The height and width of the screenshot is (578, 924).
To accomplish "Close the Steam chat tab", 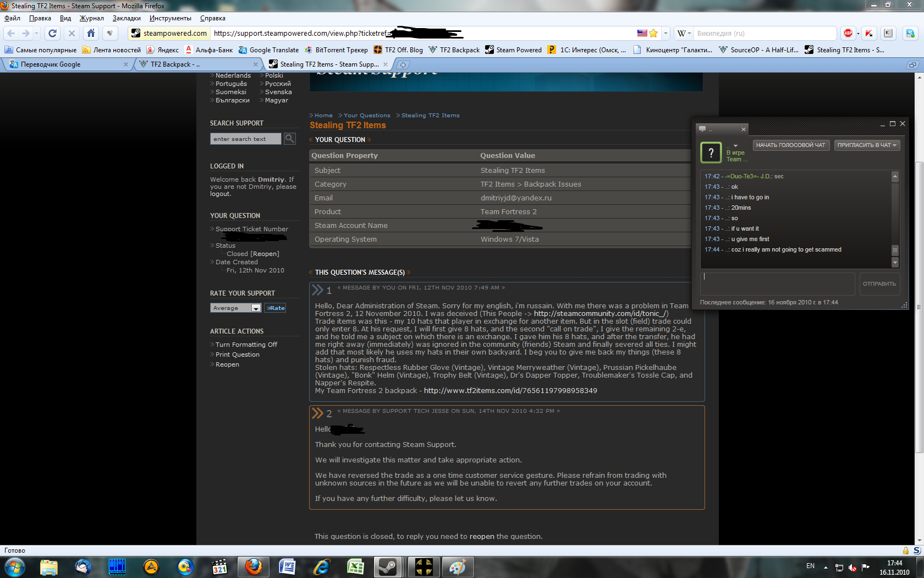I will tap(744, 129).
